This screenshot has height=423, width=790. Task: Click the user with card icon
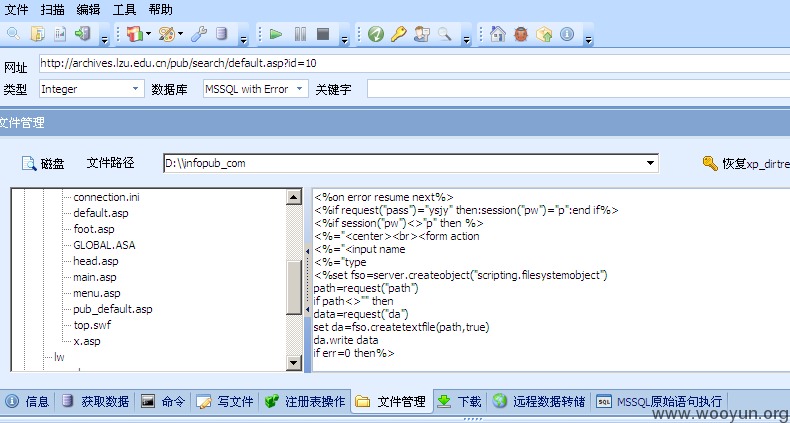pos(422,34)
